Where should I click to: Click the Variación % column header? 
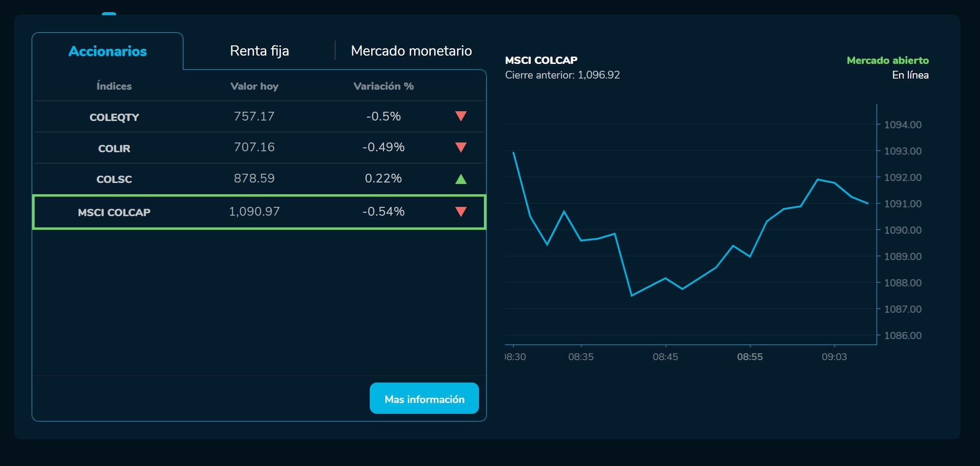coord(383,86)
